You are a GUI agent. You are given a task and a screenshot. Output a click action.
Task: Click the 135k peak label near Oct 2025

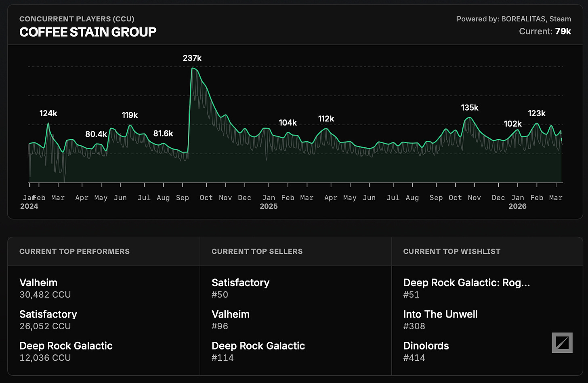(470, 108)
